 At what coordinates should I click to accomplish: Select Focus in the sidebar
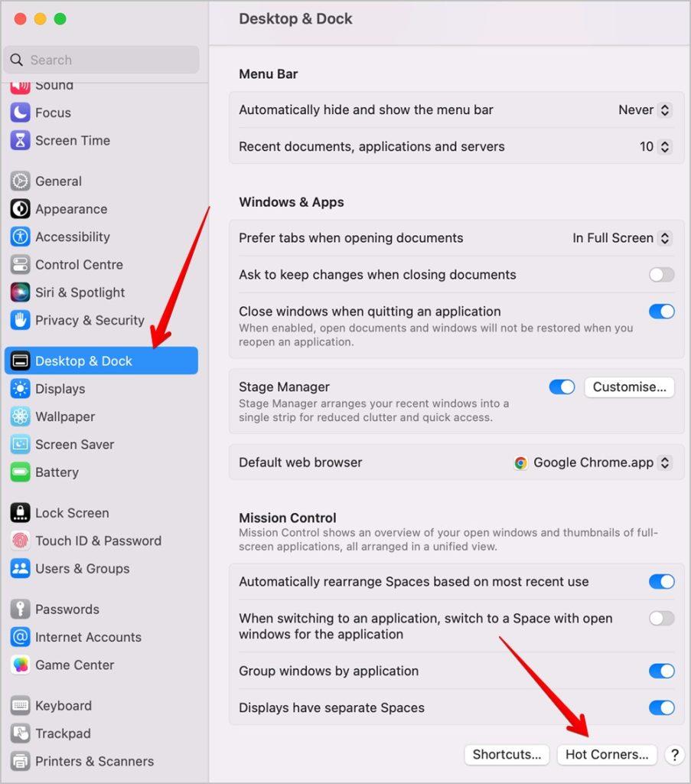(53, 113)
